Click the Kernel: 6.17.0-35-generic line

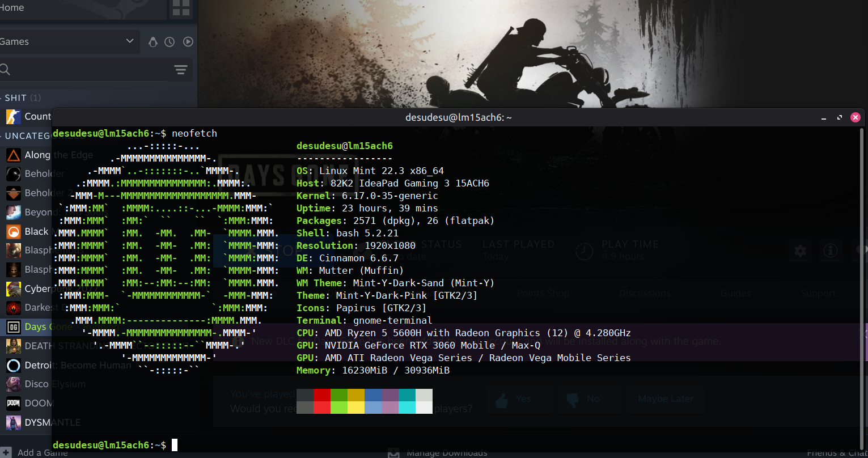(367, 196)
